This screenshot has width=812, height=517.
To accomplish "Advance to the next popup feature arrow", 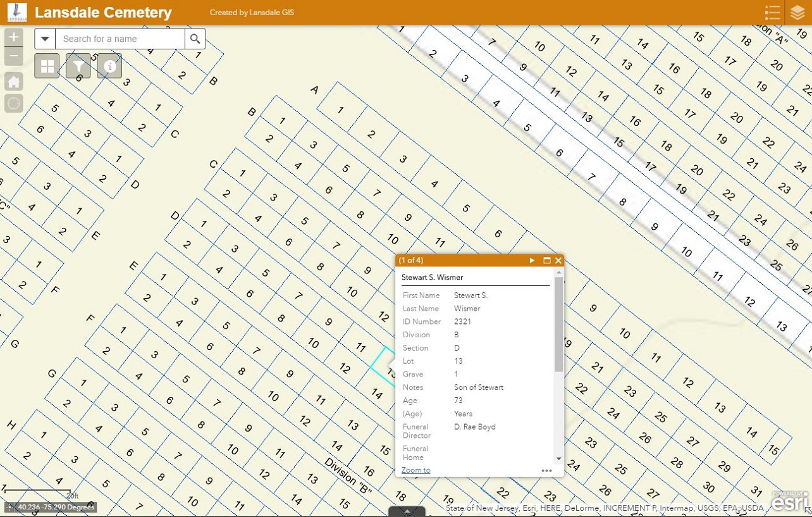I will 532,260.
